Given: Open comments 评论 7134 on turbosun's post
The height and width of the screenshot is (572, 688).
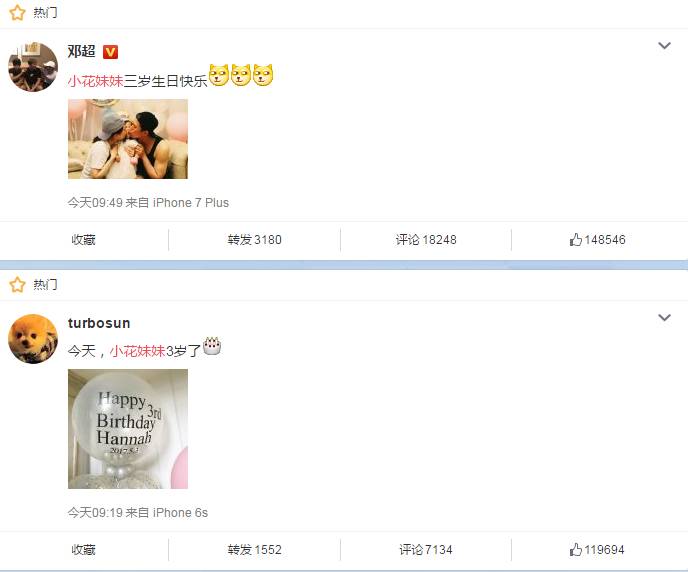Looking at the screenshot, I should (426, 550).
